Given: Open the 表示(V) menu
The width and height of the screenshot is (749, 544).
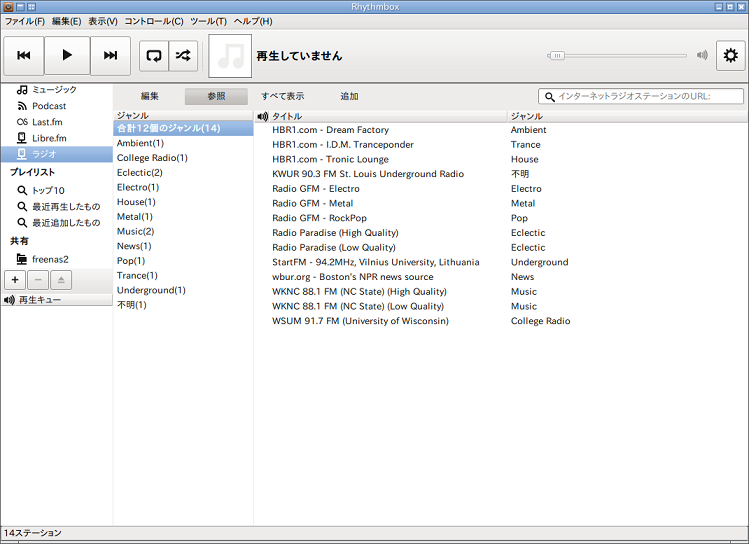Looking at the screenshot, I should coord(103,21).
